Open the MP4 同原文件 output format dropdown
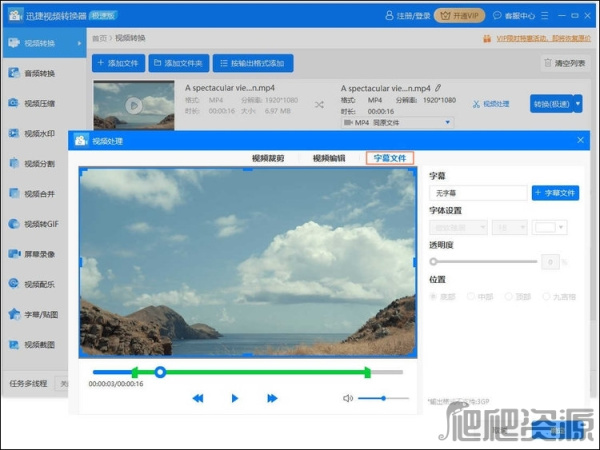Screen dimensions: 600x450 (397, 122)
